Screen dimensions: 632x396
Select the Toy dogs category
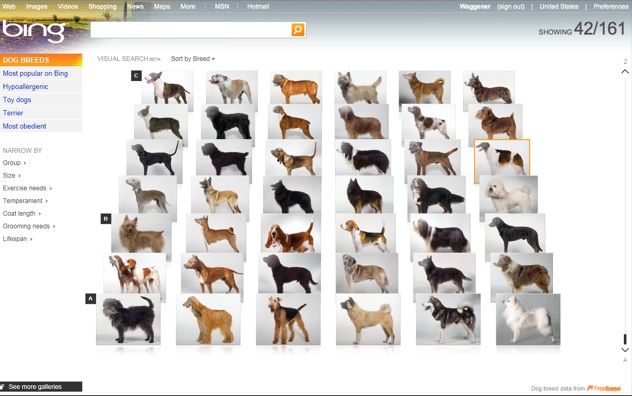pos(17,100)
